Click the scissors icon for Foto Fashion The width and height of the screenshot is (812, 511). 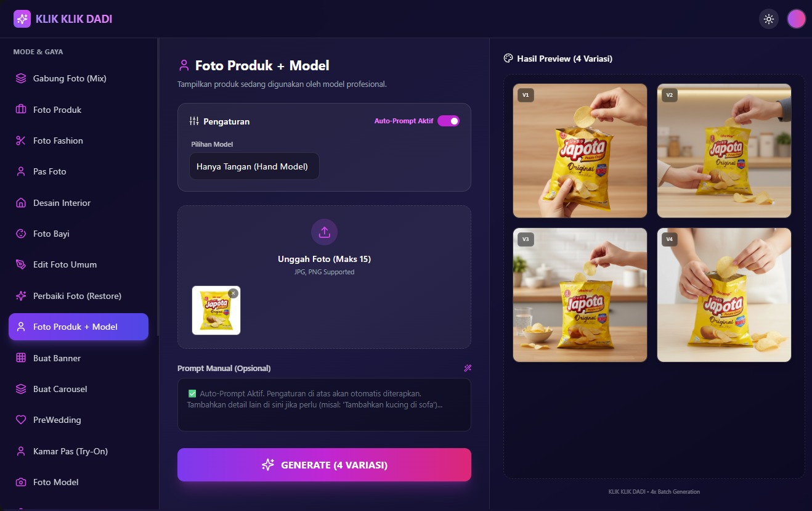coord(21,141)
